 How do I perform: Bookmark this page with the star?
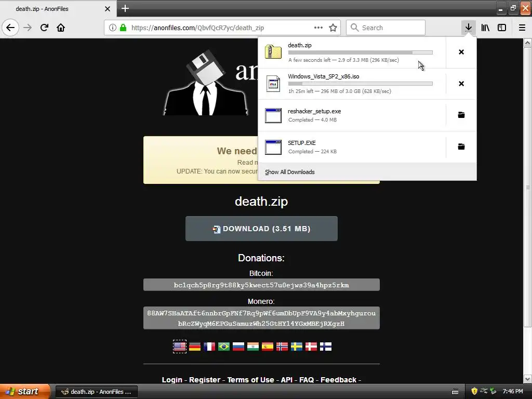tap(333, 28)
